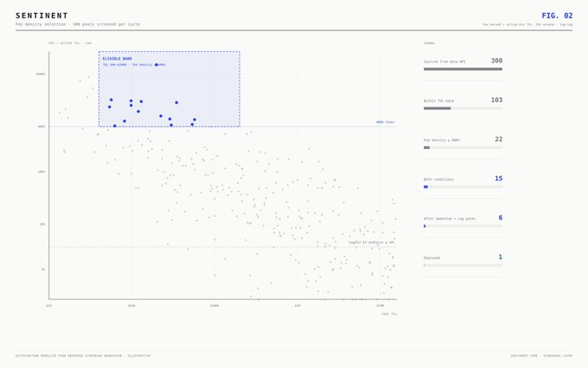
Task: Click the $10K x-axis tick label
Action: click(131, 306)
